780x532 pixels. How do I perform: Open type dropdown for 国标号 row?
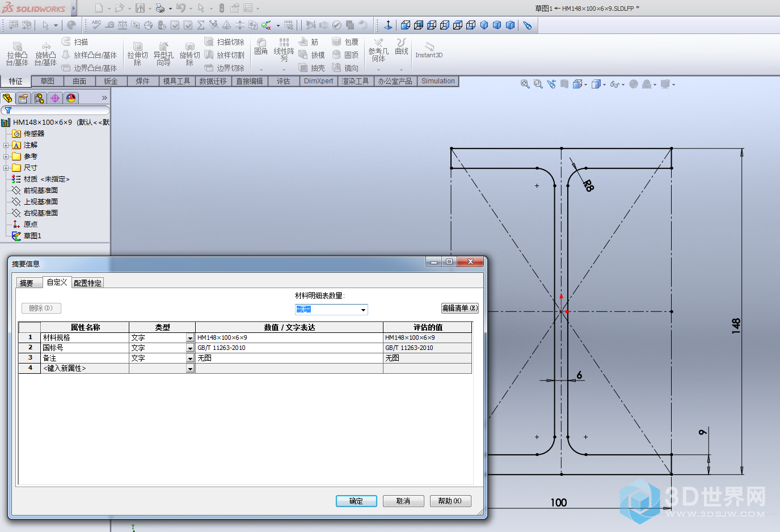click(190, 348)
